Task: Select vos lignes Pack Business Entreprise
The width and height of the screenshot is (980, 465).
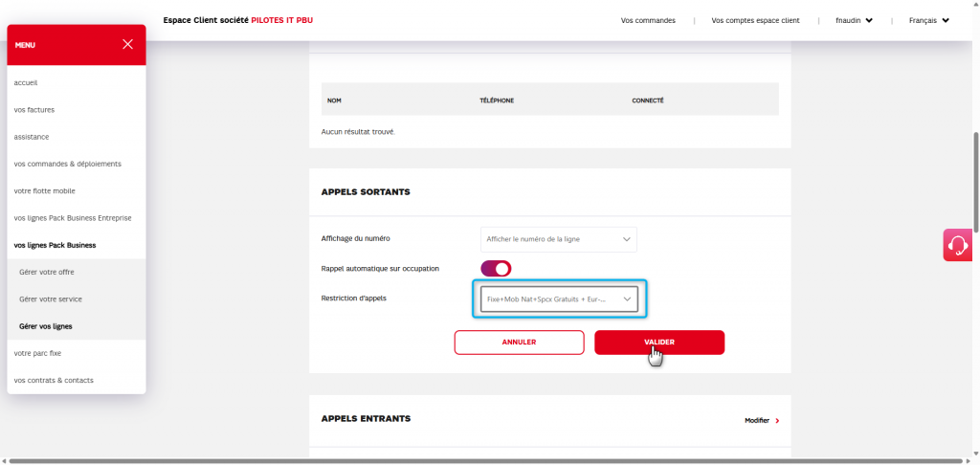Action: coord(73,218)
